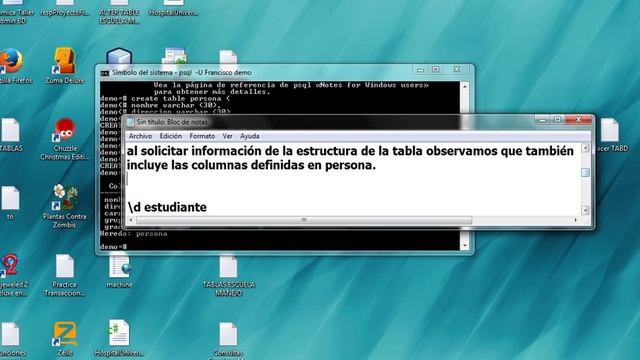Click the command prompt scroll up arrow
The width and height of the screenshot is (640, 360).
pos(464,86)
